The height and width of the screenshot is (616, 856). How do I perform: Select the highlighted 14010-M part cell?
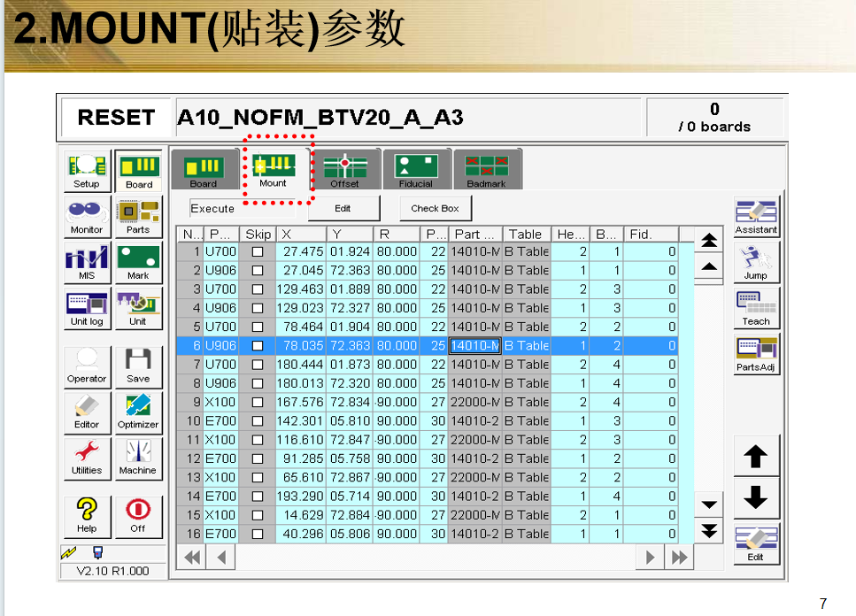[x=475, y=346]
